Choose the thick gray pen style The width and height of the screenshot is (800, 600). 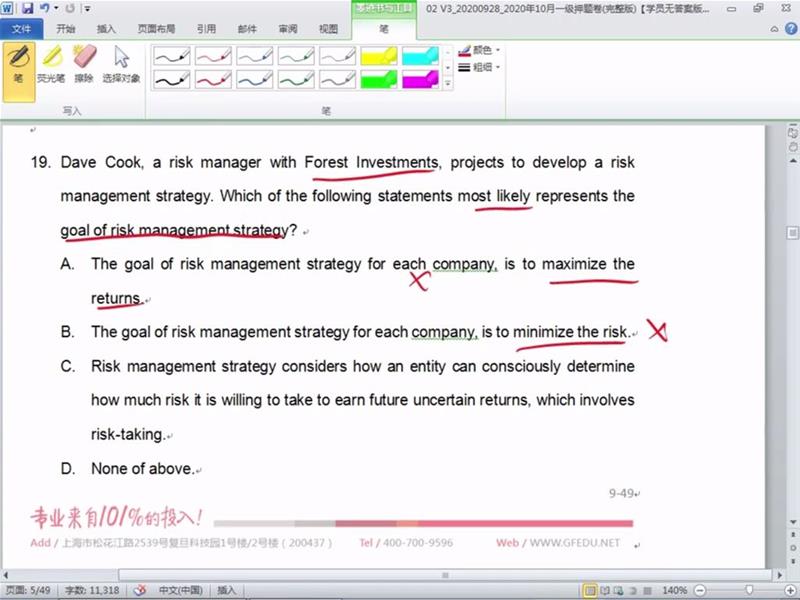(x=337, y=80)
